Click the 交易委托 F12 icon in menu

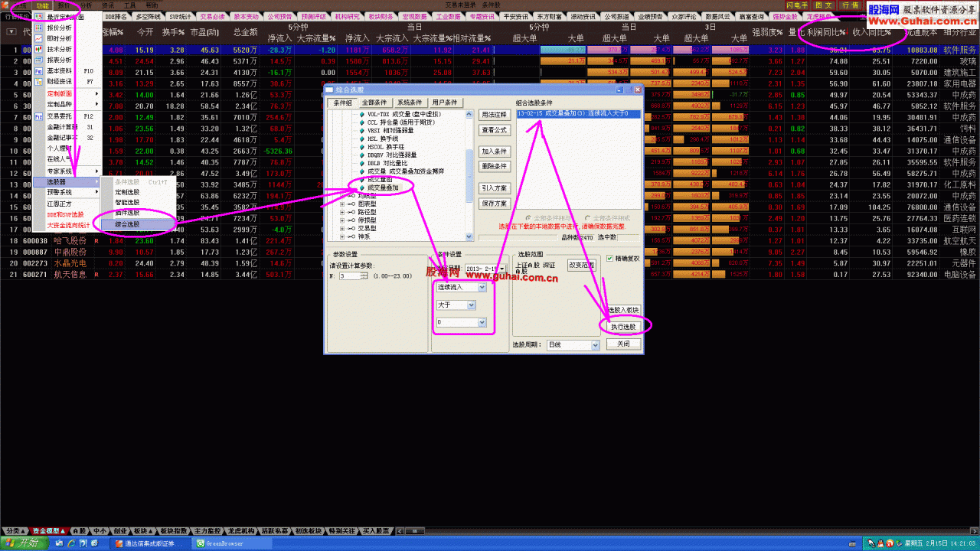tap(38, 116)
